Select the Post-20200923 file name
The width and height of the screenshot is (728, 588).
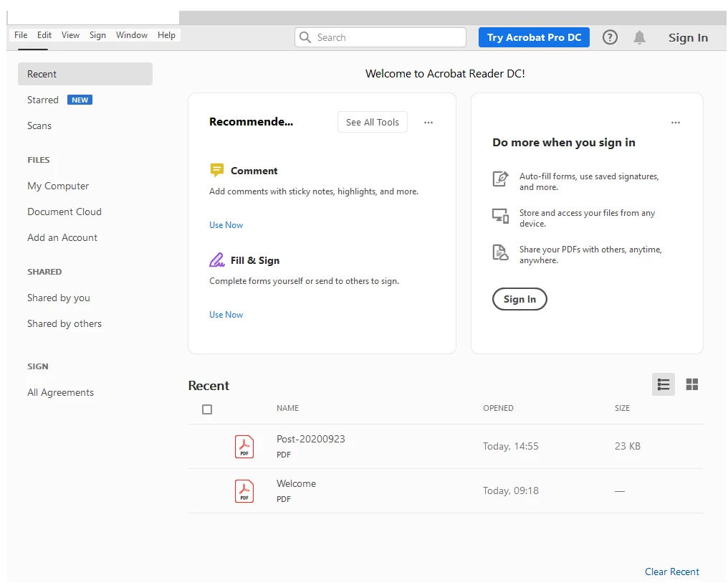310,439
